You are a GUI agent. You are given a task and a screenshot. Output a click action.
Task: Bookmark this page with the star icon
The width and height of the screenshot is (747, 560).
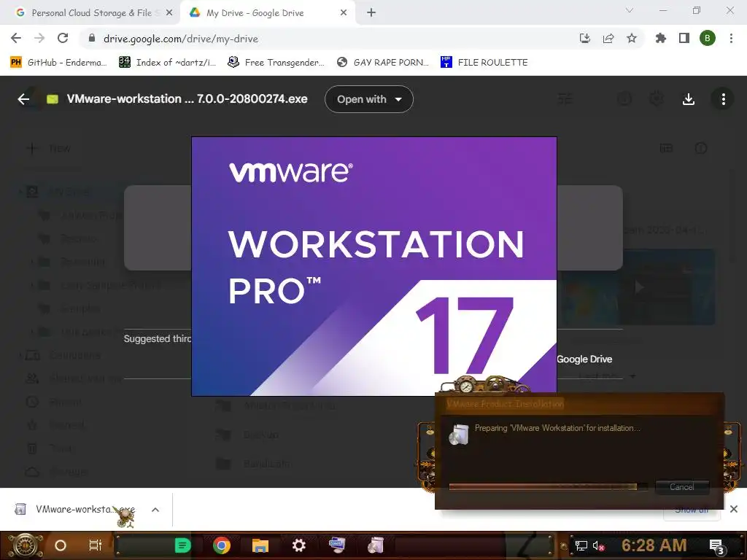[x=632, y=39]
